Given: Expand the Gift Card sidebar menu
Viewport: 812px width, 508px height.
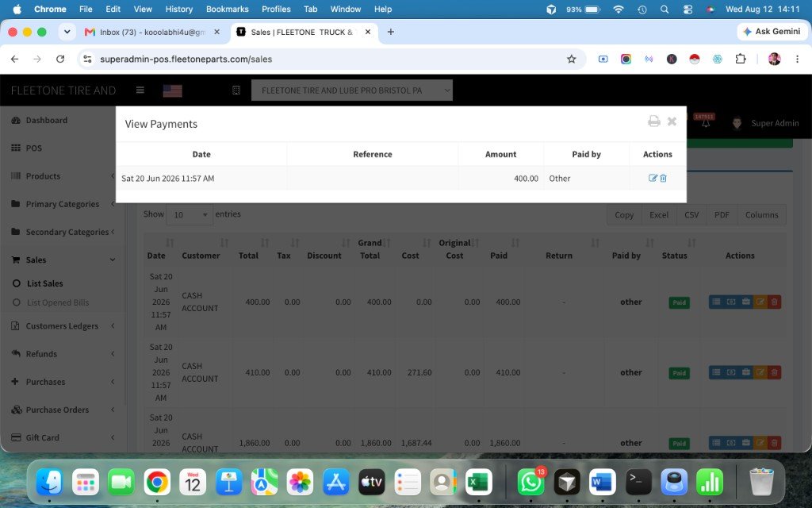Looking at the screenshot, I should coord(62,437).
